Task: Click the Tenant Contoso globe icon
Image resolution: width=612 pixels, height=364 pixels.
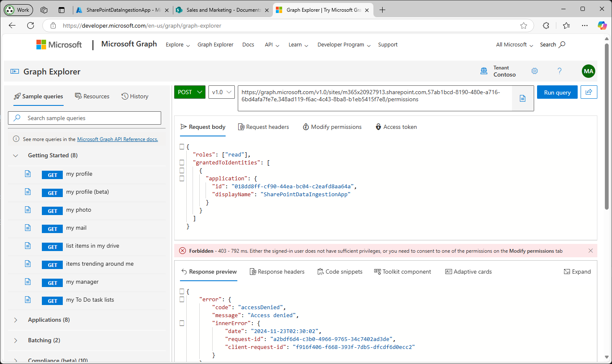Action: 484,71
